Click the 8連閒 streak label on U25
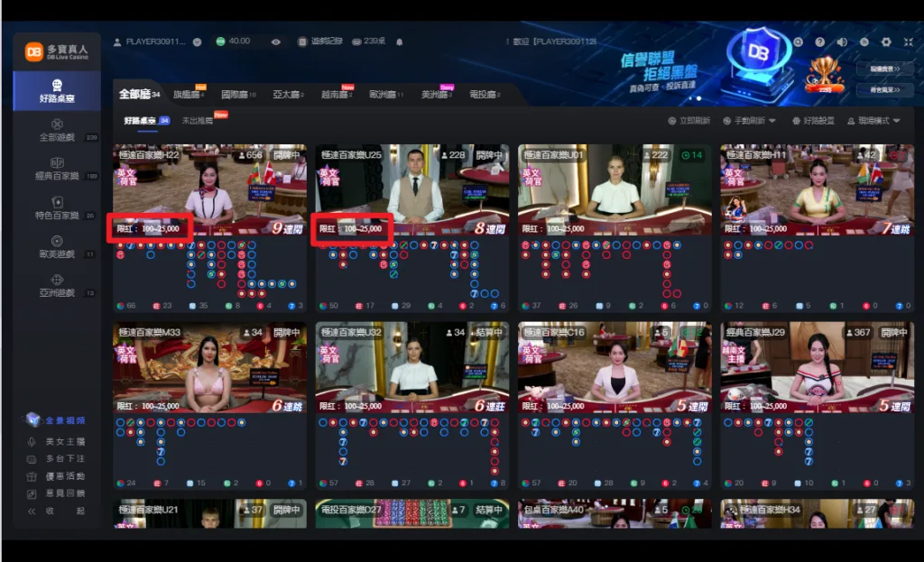Image resolution: width=924 pixels, height=562 pixels. click(490, 228)
